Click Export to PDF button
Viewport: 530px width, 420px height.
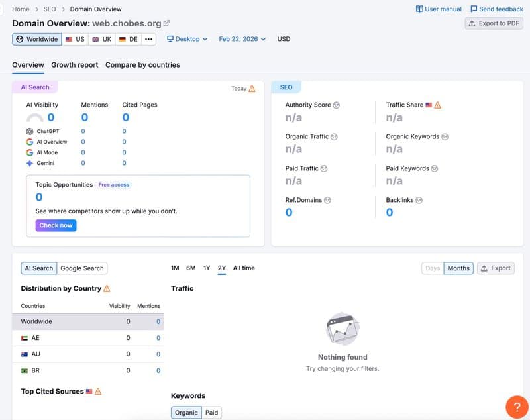pos(494,23)
